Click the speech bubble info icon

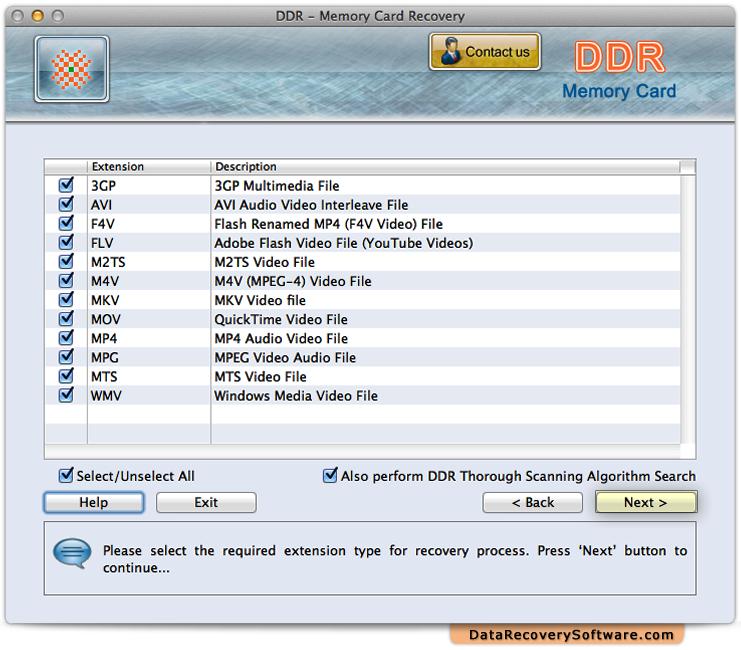tap(72, 553)
